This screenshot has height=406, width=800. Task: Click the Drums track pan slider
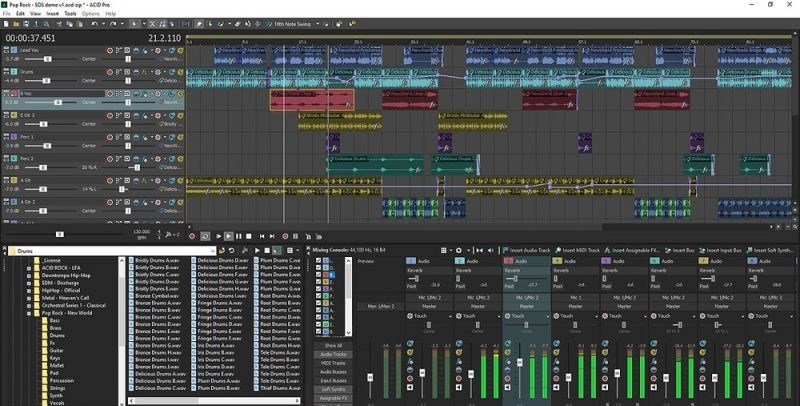(128, 81)
